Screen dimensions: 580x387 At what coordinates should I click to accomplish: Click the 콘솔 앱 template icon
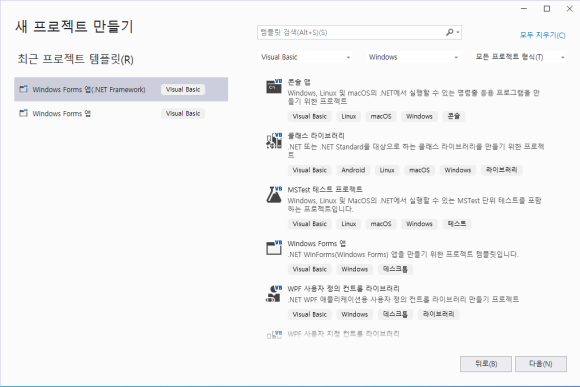point(274,87)
